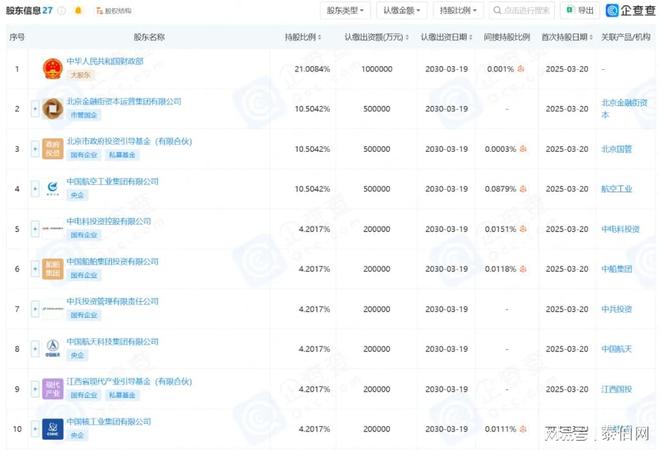660x450 pixels.
Task: Click the logo of 中电科投资控股有限公司
Action: (53, 229)
